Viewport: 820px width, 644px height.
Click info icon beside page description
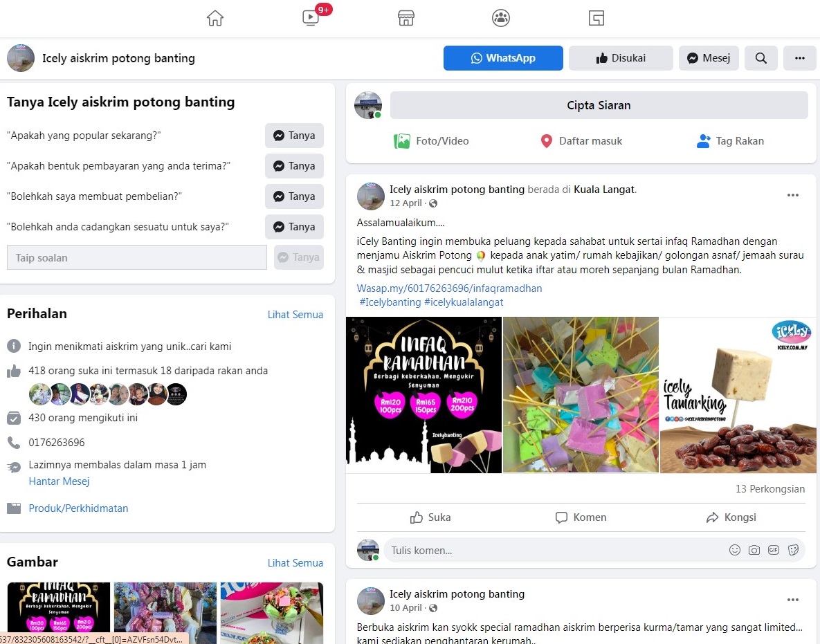point(14,346)
